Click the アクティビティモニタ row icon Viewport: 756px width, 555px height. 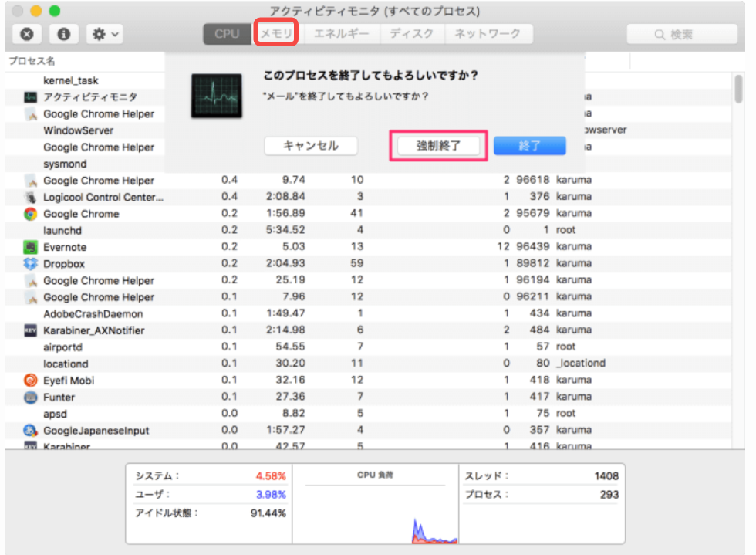30,97
